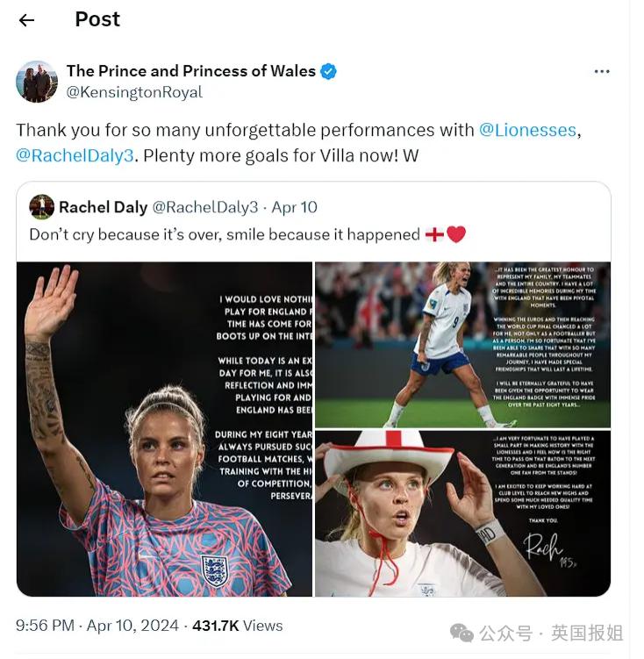Click the red heart emoji
This screenshot has height=659, width=644.
point(455,234)
